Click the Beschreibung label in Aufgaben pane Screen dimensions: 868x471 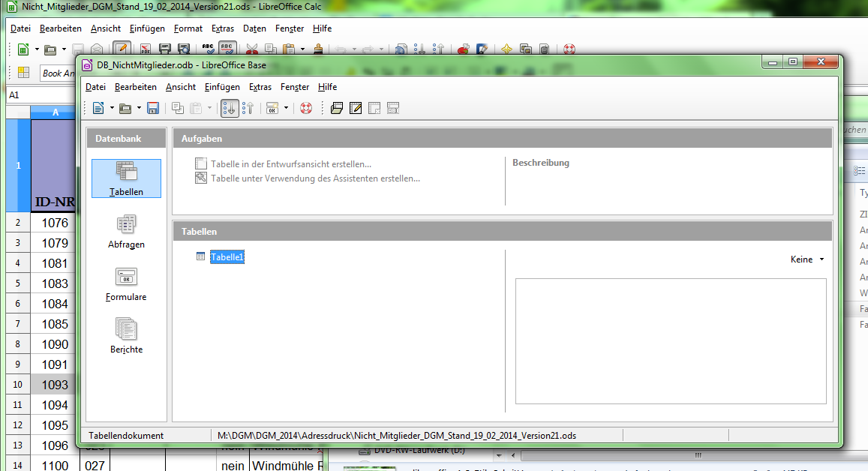click(x=540, y=163)
